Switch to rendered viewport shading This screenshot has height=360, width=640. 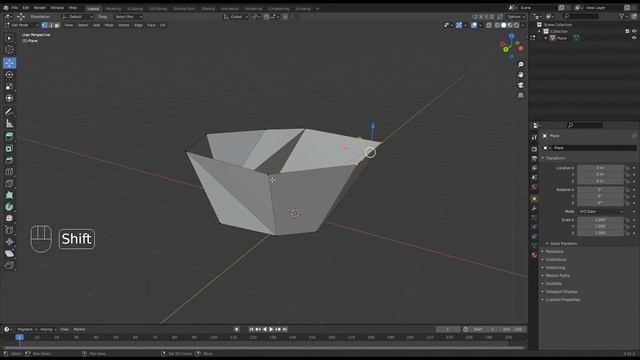(517, 25)
